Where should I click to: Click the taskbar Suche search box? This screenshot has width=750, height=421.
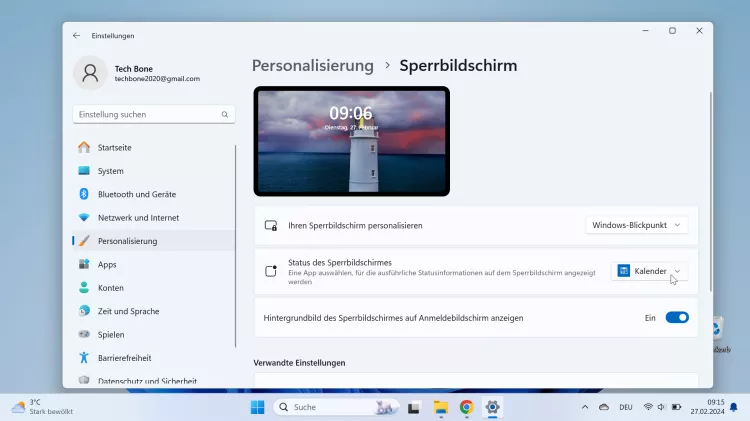coord(336,407)
